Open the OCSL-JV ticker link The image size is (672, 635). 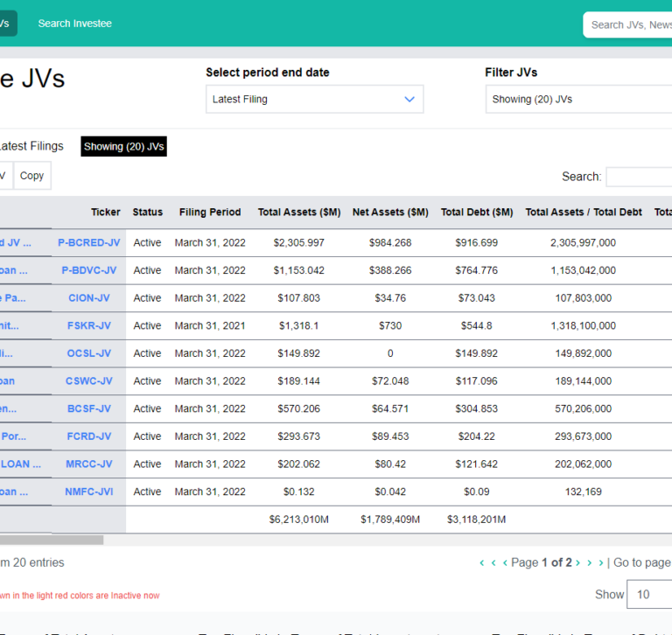(x=89, y=353)
